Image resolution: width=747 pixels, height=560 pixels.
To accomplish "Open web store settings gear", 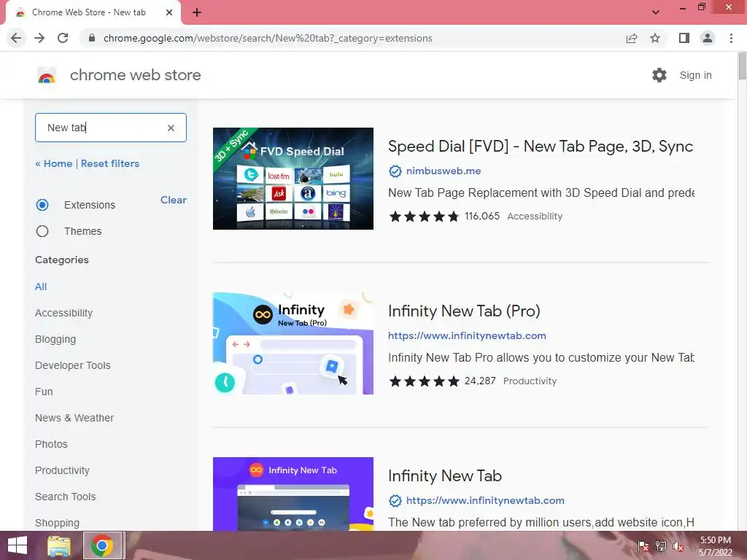I will [659, 75].
